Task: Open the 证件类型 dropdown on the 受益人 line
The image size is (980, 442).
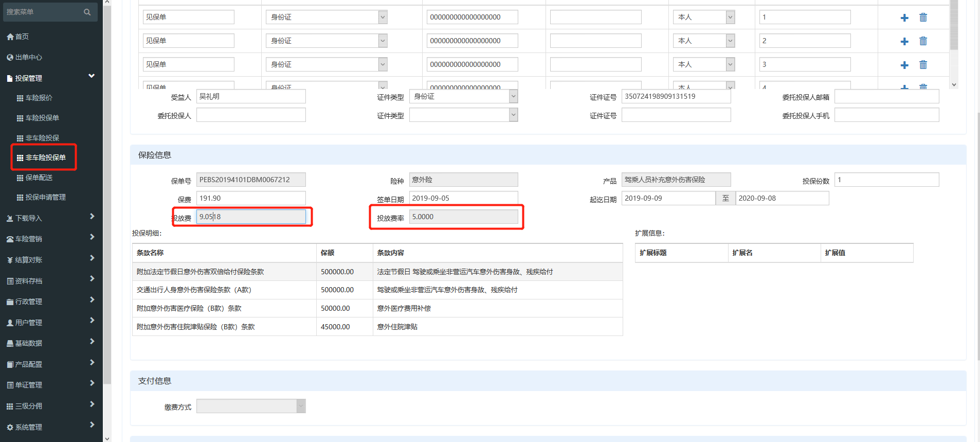Action: pos(463,96)
